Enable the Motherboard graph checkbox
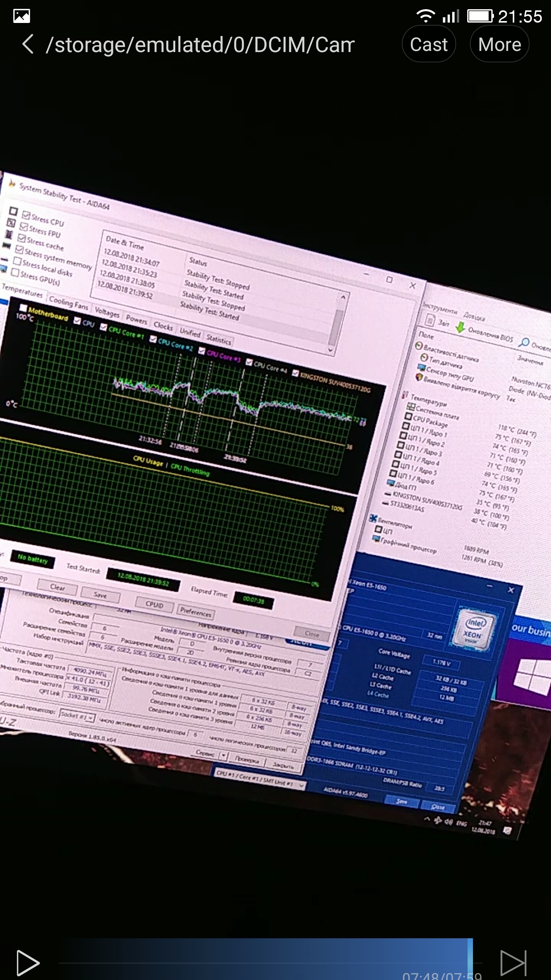The height and width of the screenshot is (980, 551). (23, 308)
